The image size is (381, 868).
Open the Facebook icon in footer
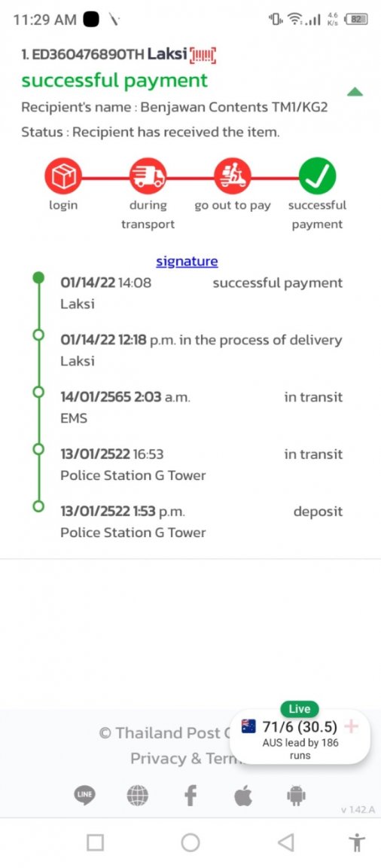[x=190, y=796]
